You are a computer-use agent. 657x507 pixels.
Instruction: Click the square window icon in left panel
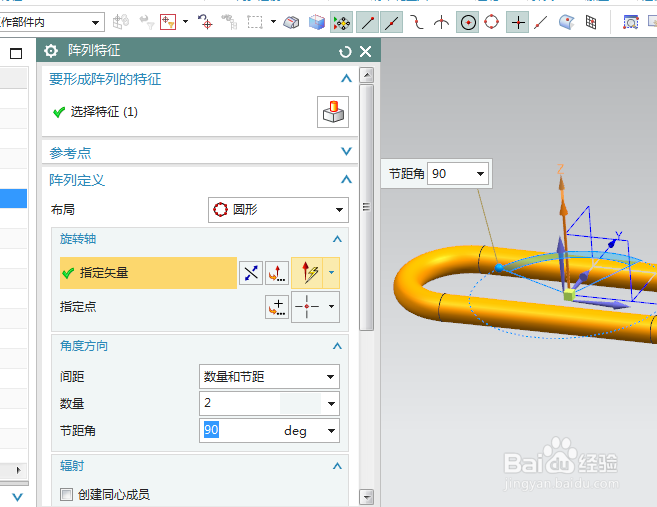pyautogui.click(x=16, y=53)
